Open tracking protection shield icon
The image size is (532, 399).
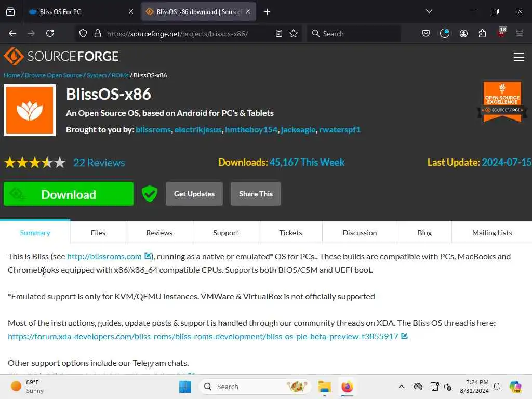coord(83,33)
